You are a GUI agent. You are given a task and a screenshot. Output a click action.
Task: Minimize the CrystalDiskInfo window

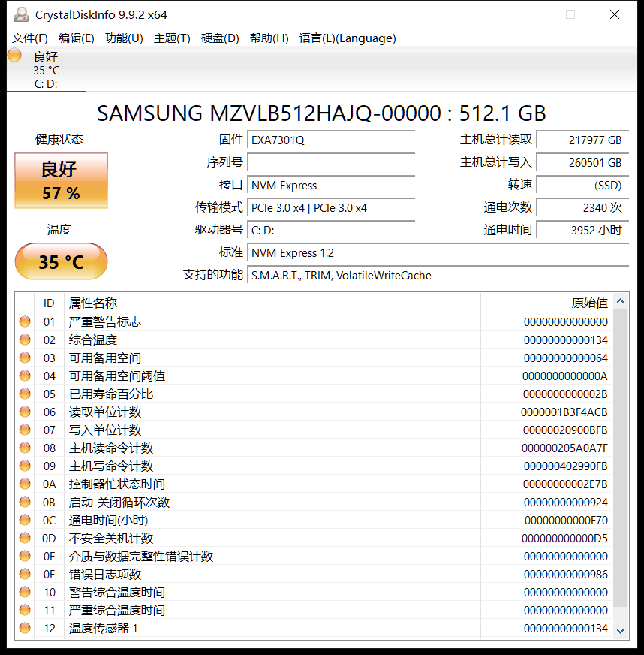[527, 14]
